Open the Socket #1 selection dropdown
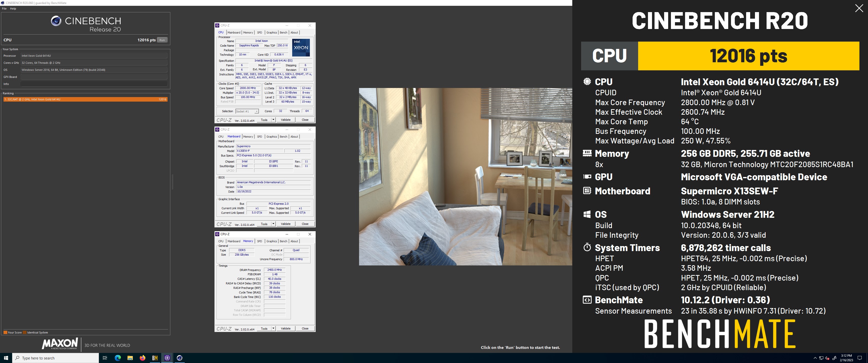 click(247, 111)
